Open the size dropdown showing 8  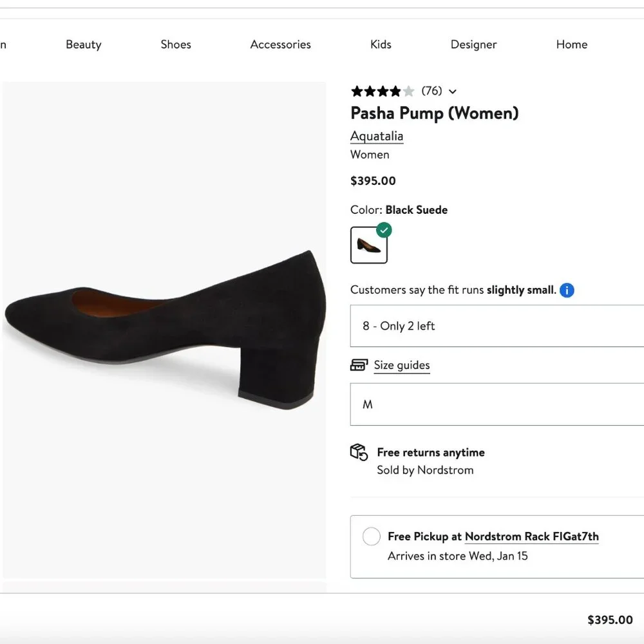497,326
